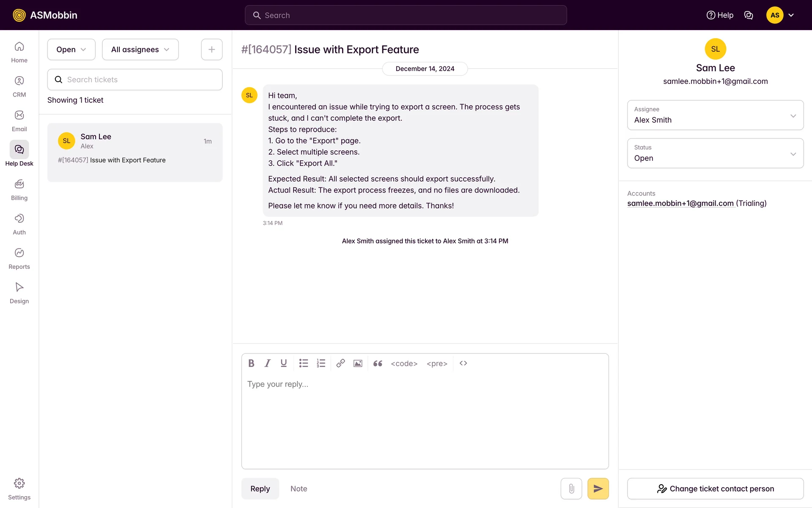812x508 pixels.
Task: Open the ticket Status dropdown
Action: tap(715, 153)
